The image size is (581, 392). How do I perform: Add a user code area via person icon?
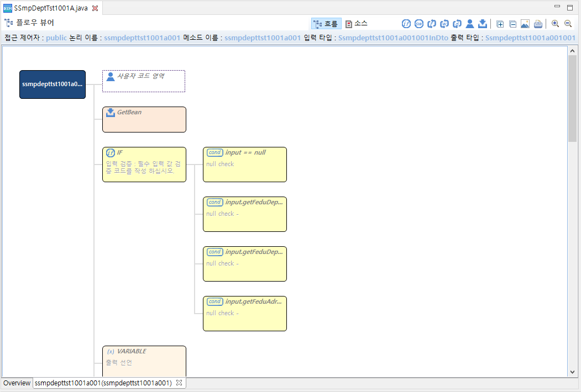tap(470, 24)
